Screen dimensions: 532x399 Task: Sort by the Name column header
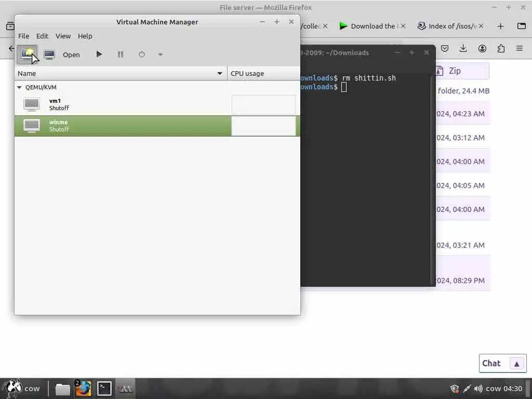121,73
